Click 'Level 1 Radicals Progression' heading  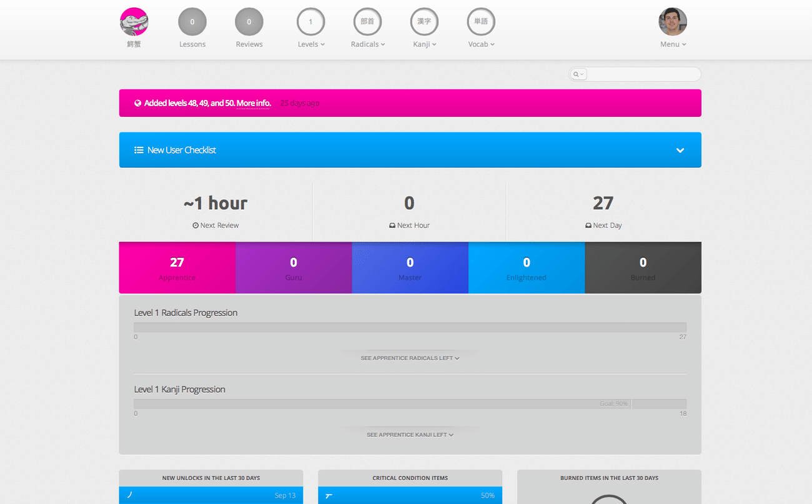point(186,313)
